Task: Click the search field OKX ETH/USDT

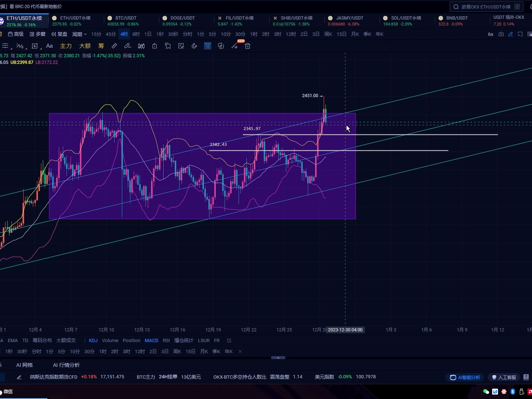Action: tap(486, 7)
